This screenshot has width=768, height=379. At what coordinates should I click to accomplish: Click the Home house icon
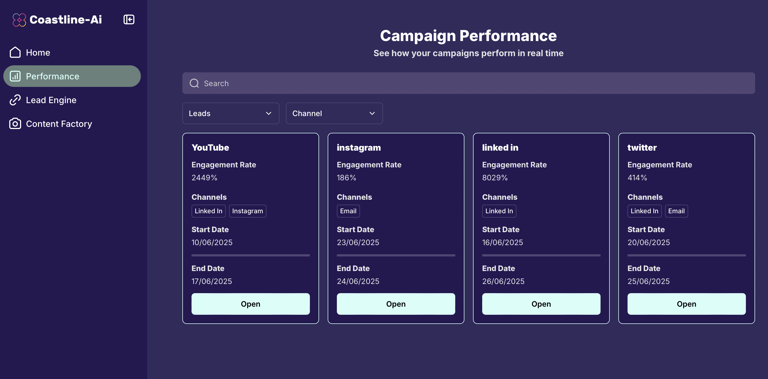pos(15,52)
